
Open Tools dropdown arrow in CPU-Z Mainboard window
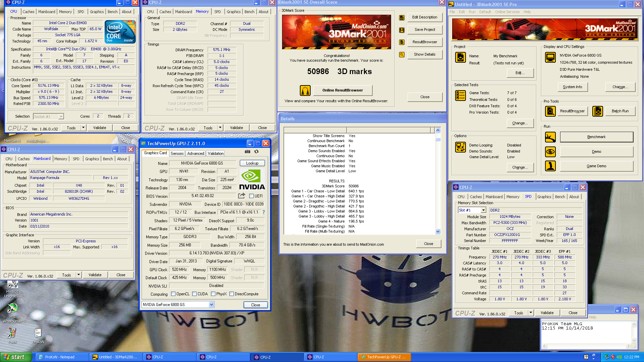78,275
